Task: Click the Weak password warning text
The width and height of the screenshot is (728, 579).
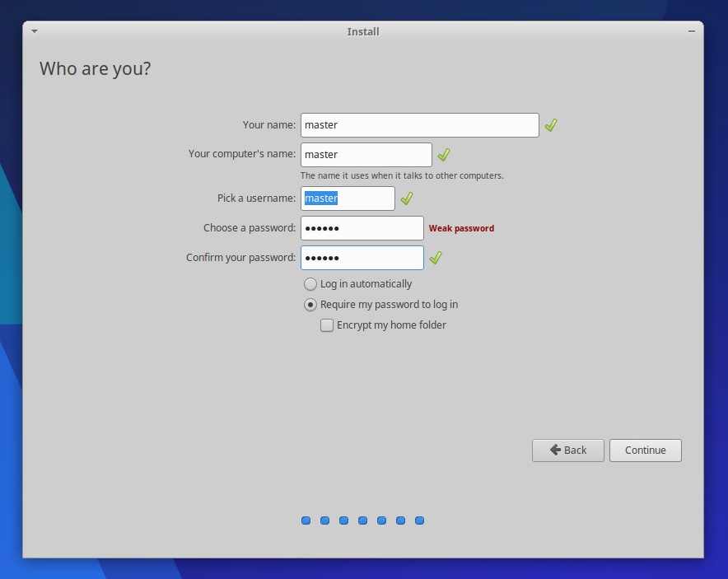Action: (x=461, y=228)
